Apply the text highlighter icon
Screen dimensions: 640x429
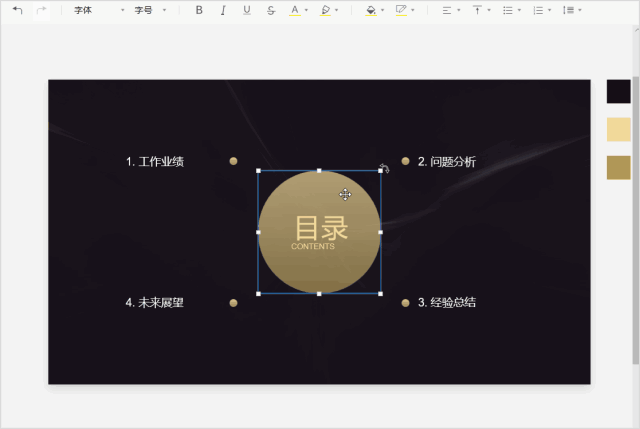(325, 10)
